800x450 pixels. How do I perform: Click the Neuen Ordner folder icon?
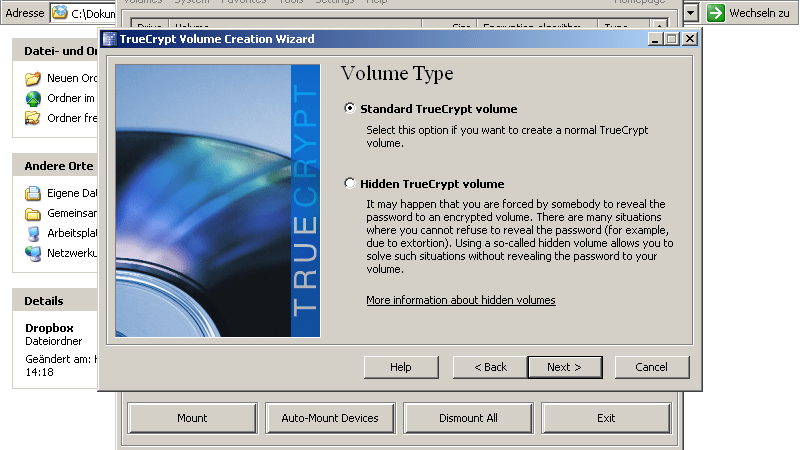33,78
